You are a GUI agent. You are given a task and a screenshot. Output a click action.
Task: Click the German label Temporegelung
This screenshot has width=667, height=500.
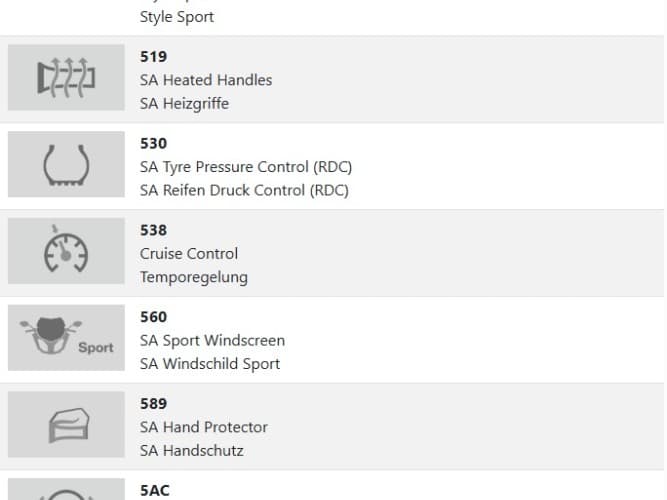coord(194,277)
